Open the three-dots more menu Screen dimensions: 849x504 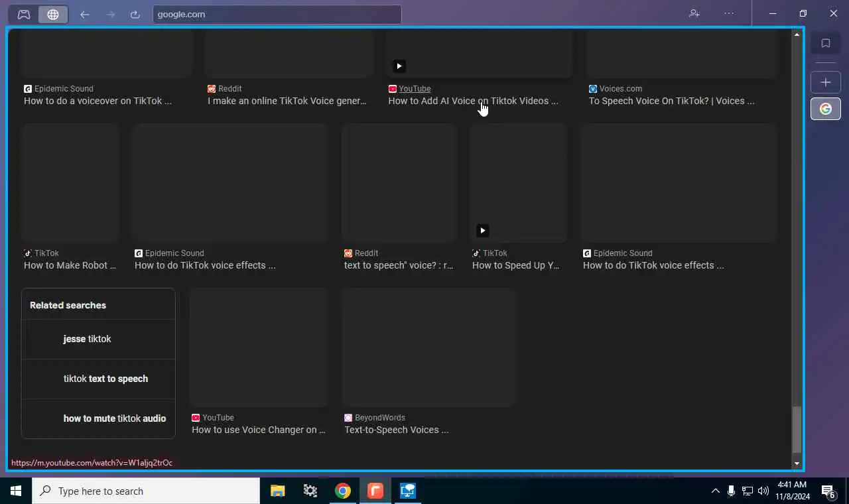[x=729, y=13]
